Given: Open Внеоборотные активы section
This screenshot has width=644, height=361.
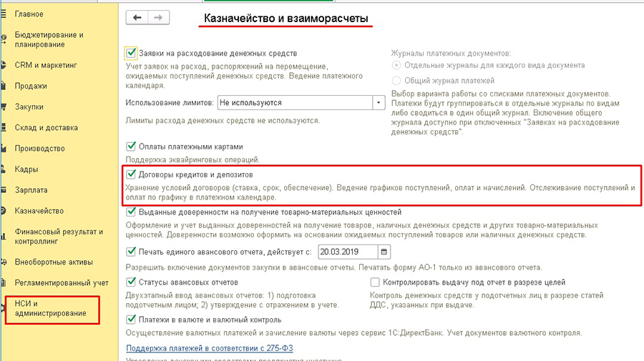Looking at the screenshot, I should (x=54, y=262).
